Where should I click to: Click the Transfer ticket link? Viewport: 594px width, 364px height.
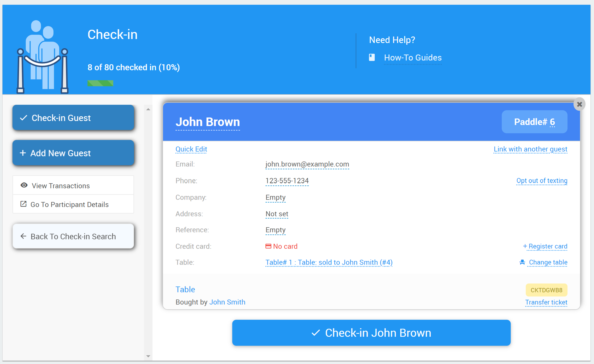click(546, 302)
